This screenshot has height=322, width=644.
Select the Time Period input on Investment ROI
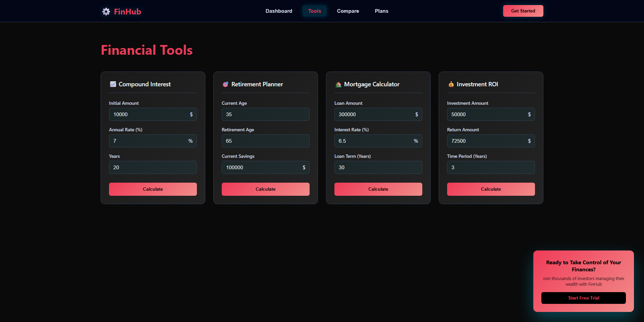(491, 167)
